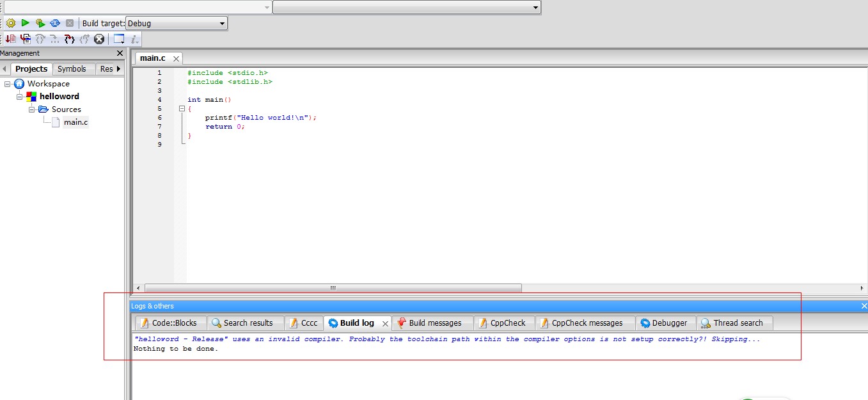
Task: Collapse the Sources folder node
Action: coord(31,109)
